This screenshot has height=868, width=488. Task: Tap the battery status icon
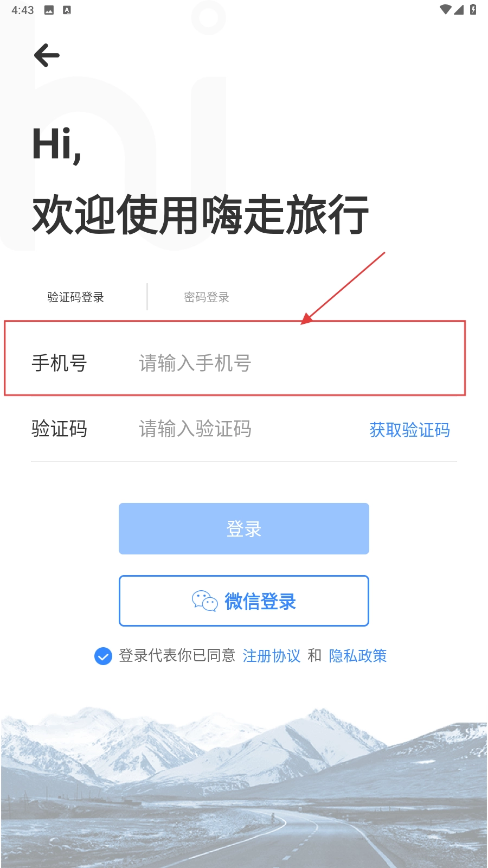tap(473, 9)
